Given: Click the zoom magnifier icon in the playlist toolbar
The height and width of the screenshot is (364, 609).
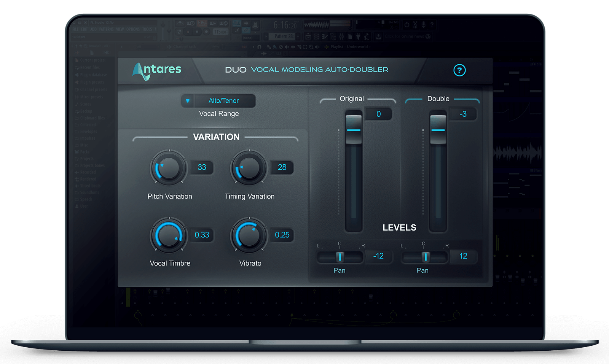Looking at the screenshot, I should click(x=310, y=46).
